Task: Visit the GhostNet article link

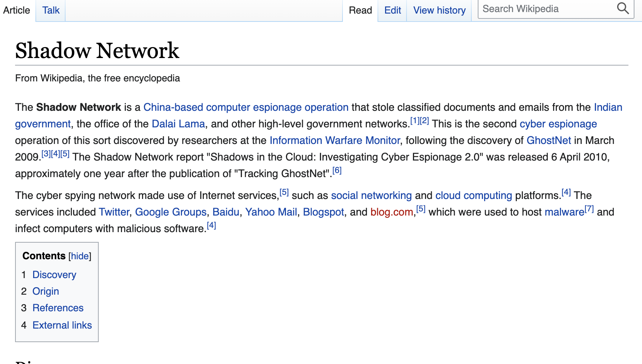Action: (x=549, y=141)
